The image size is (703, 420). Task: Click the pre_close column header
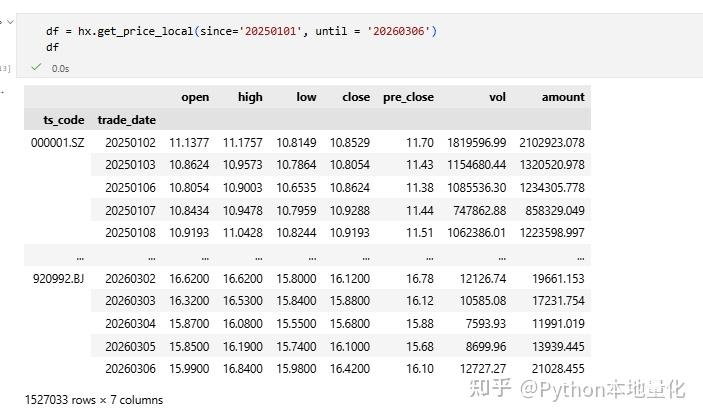coord(408,97)
